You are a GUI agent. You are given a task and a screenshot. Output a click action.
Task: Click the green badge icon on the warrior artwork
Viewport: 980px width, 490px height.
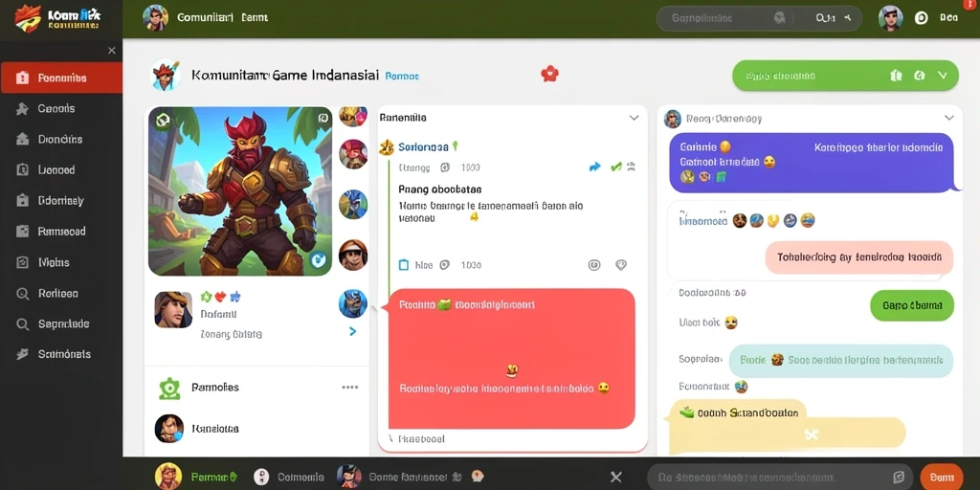(163, 120)
